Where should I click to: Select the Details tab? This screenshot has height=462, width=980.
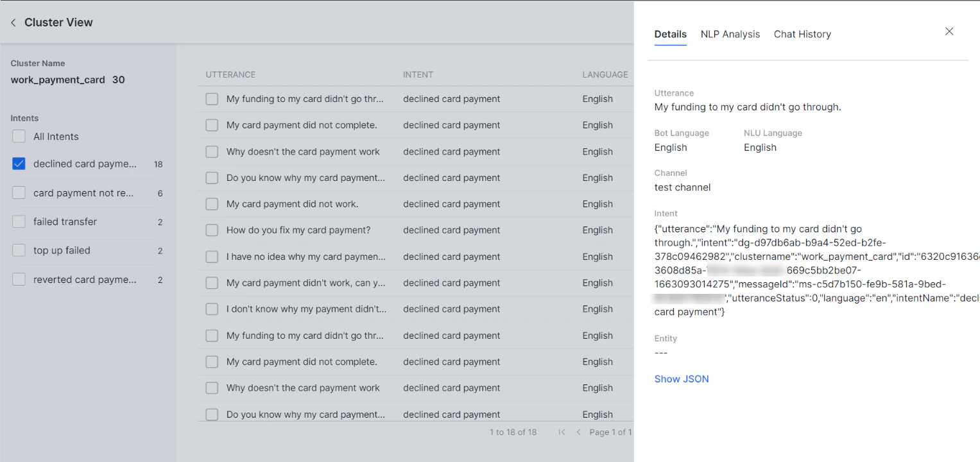click(x=670, y=34)
